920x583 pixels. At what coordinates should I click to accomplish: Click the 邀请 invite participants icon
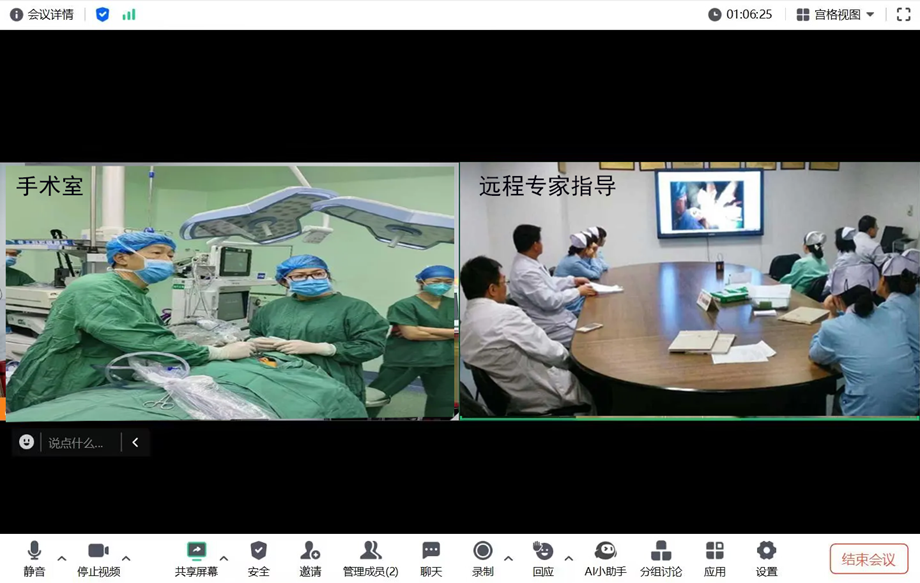click(x=310, y=558)
